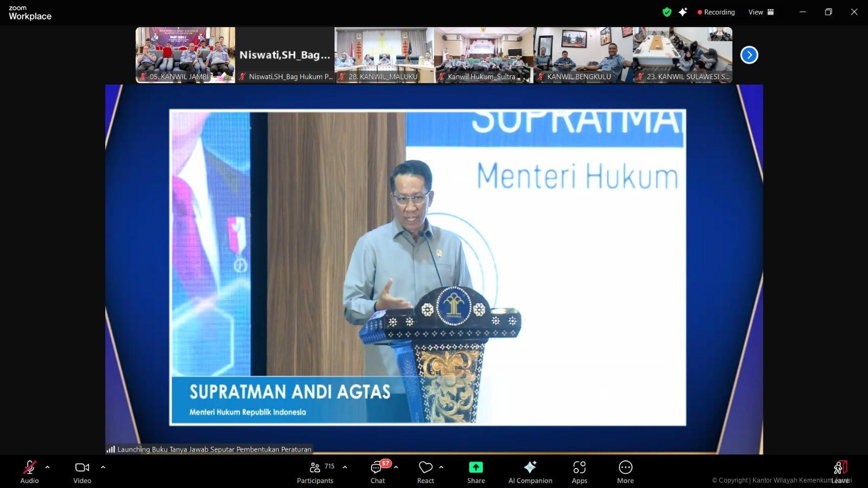Select the 05. KANWIL JAMBI video thumbnail
Viewport: 868px width, 488px height.
(185, 54)
